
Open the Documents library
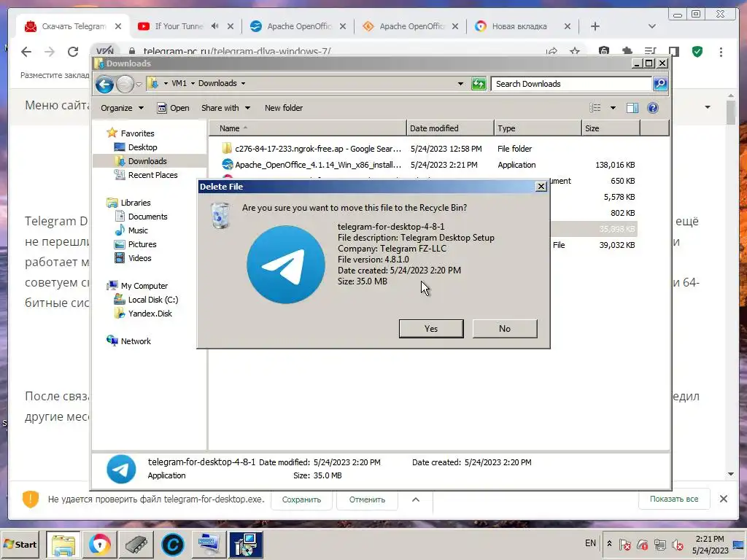[x=147, y=216]
